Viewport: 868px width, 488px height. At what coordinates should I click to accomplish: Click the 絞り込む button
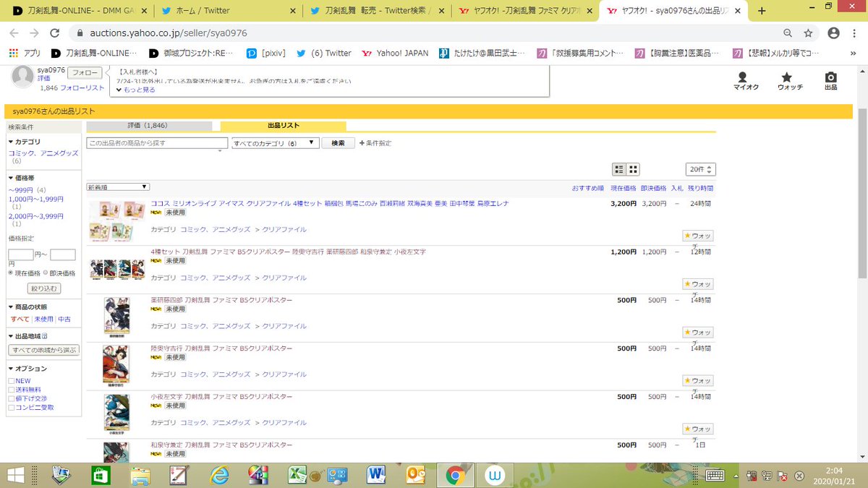click(x=44, y=288)
